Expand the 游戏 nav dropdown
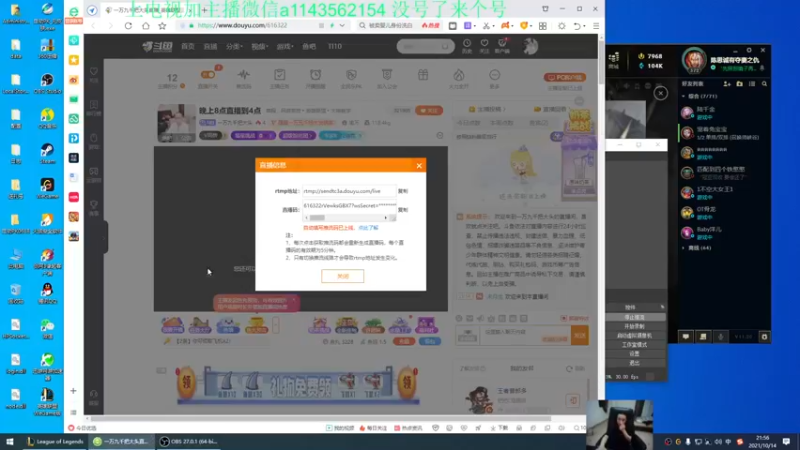Screen dimensions: 800x450 coord(285,46)
